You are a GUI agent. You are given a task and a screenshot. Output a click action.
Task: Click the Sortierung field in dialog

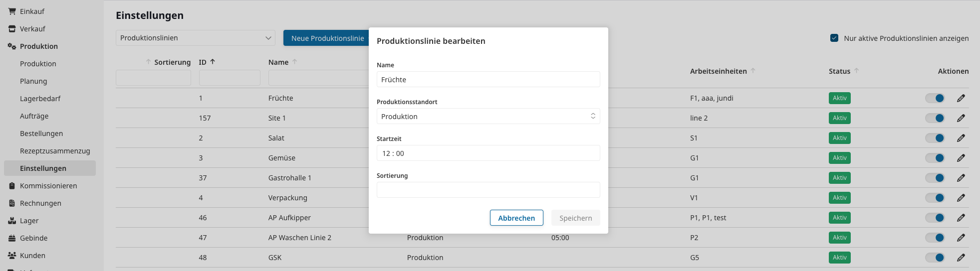click(488, 190)
